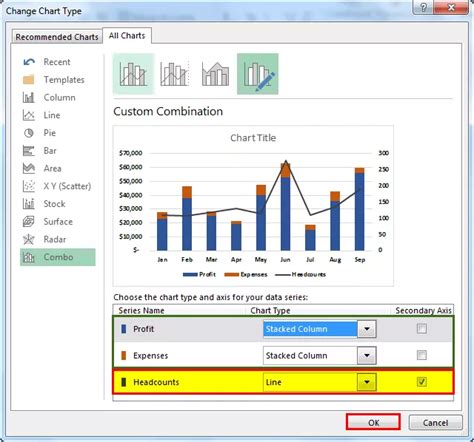474x442 pixels.
Task: Choose the Line category label
Action: pyautogui.click(x=52, y=115)
